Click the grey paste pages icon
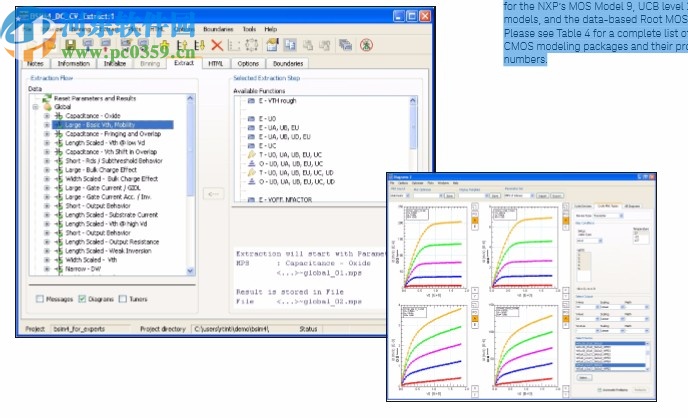Viewport: 688px width, 418px height. pos(325,45)
